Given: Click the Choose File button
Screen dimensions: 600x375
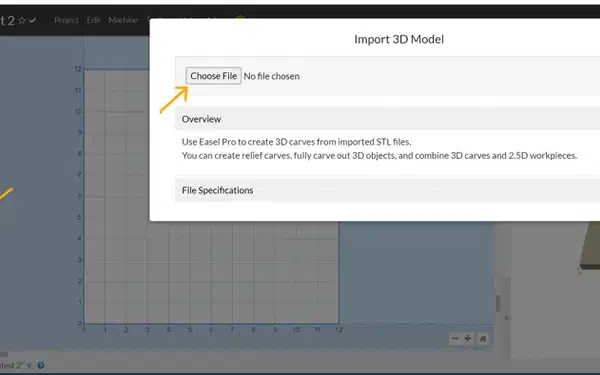Looking at the screenshot, I should pyautogui.click(x=214, y=76).
